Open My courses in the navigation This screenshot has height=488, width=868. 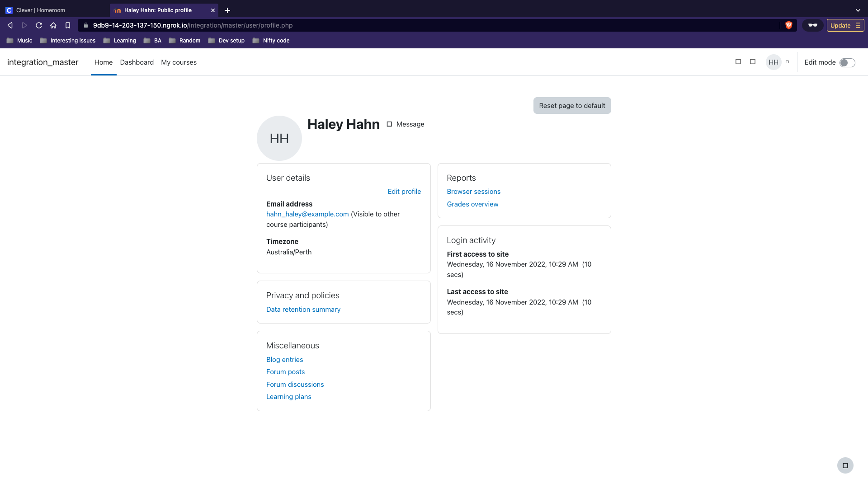[x=179, y=62]
